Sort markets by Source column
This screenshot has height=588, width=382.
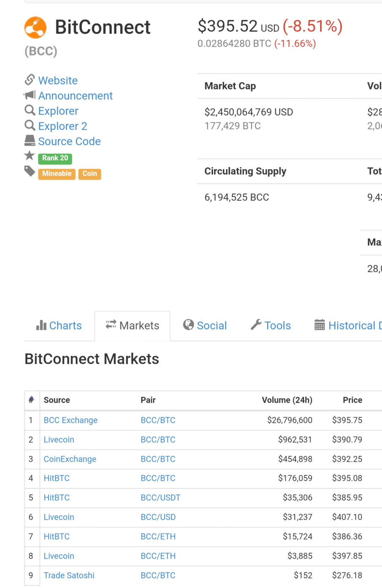pyautogui.click(x=57, y=400)
